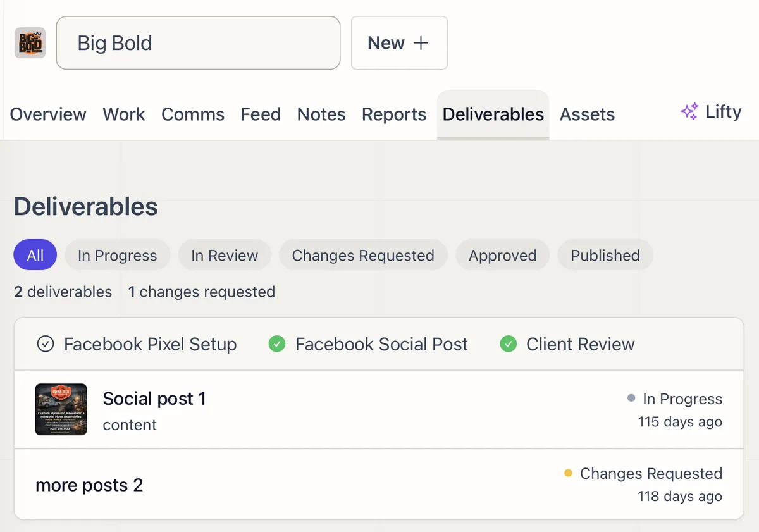The height and width of the screenshot is (532, 759).
Task: Click the Big Bold client logo icon
Action: click(30, 43)
